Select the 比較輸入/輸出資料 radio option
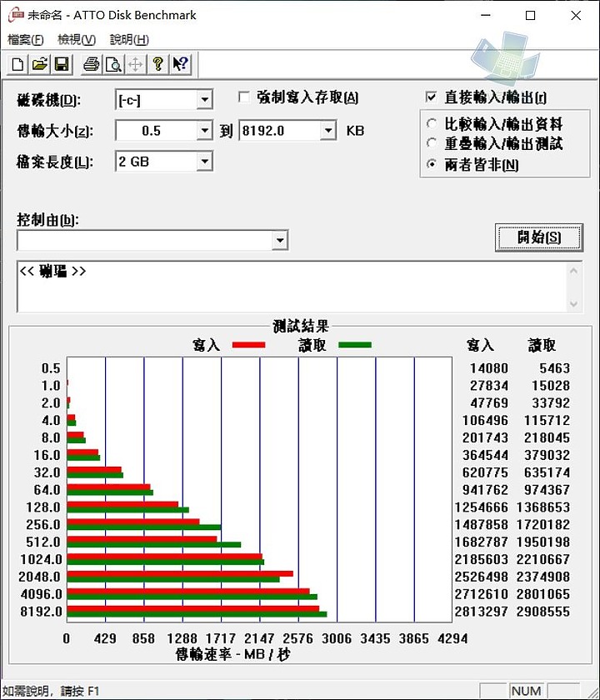 432,123
